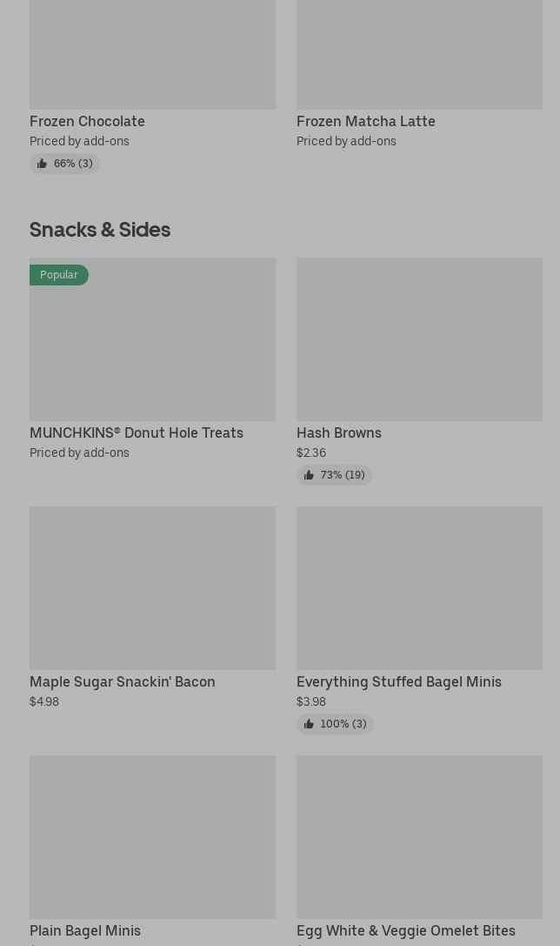The width and height of the screenshot is (560, 946).
Task: Open the Frozen Chocolate item
Action: (87, 121)
